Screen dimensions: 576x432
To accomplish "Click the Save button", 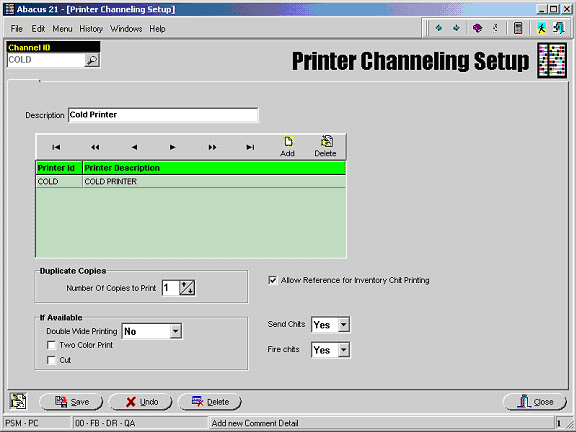I will click(71, 402).
